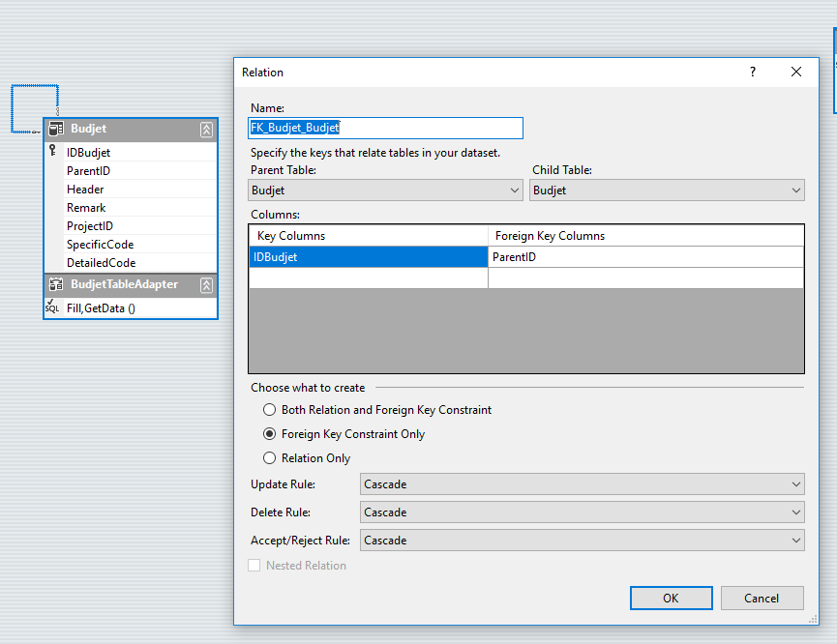
Task: Click the empty second Foreign Key Columns cell
Action: pos(646,278)
